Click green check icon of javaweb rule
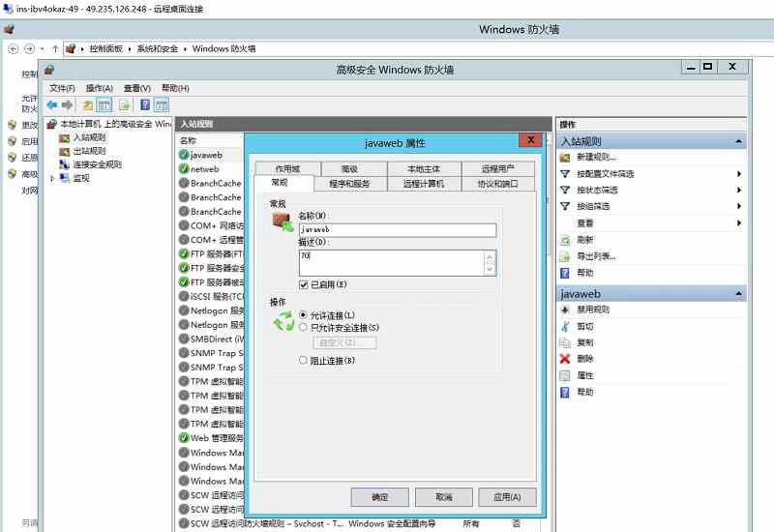The image size is (774, 532). coord(184,155)
